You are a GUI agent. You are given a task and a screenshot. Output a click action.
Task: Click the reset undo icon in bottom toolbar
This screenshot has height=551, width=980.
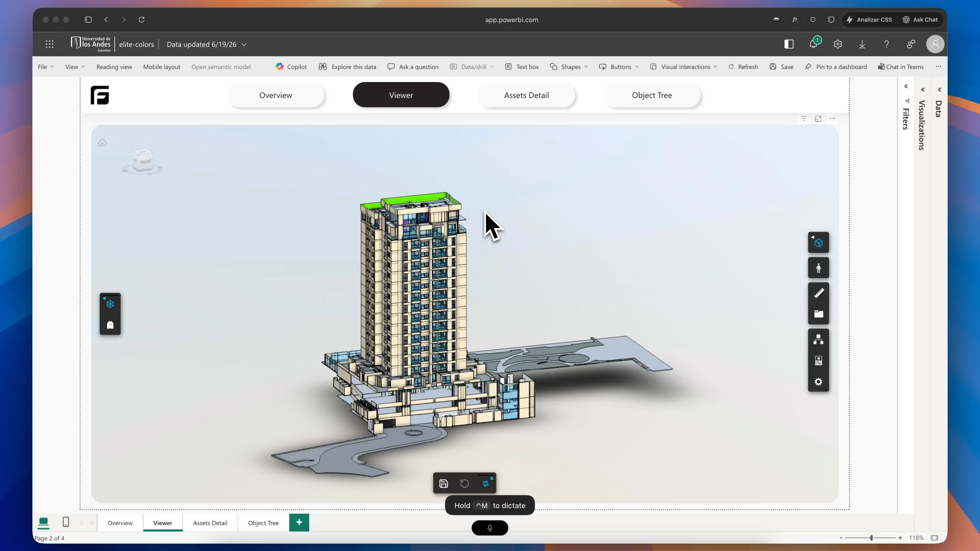tap(465, 484)
